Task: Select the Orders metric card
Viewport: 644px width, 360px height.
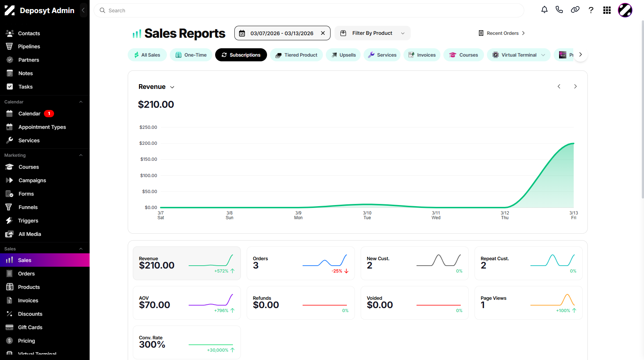Action: pos(301,263)
